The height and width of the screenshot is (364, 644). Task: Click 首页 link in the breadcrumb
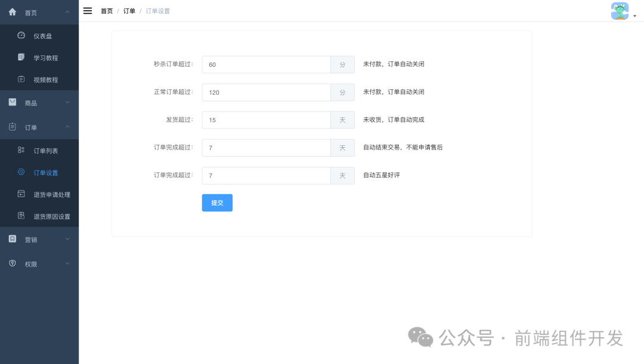point(107,11)
